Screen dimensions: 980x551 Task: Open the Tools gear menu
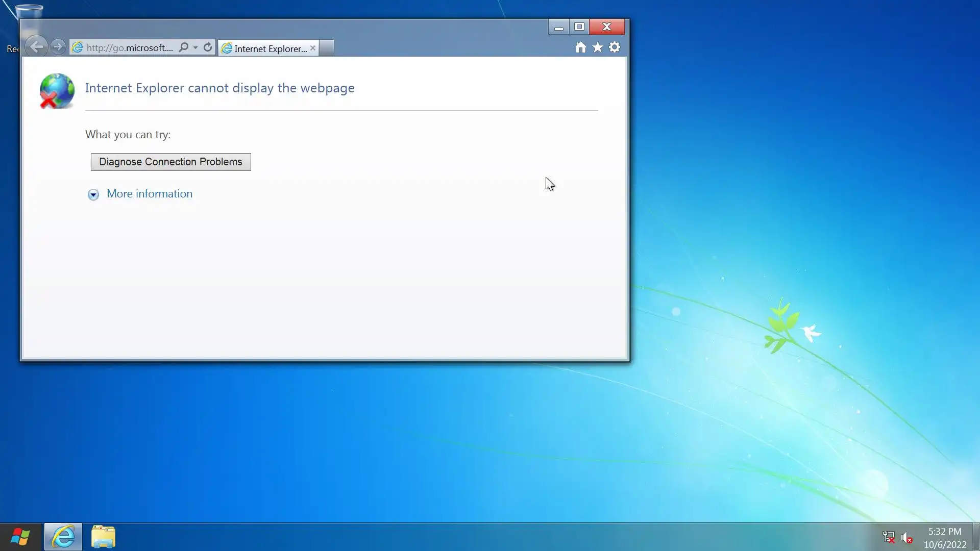[615, 47]
